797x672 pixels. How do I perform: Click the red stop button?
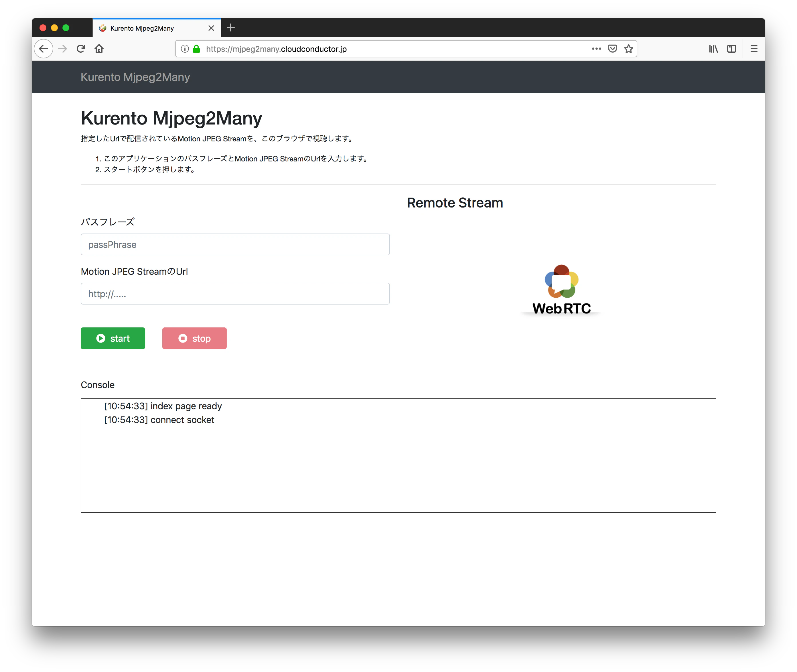coord(194,338)
